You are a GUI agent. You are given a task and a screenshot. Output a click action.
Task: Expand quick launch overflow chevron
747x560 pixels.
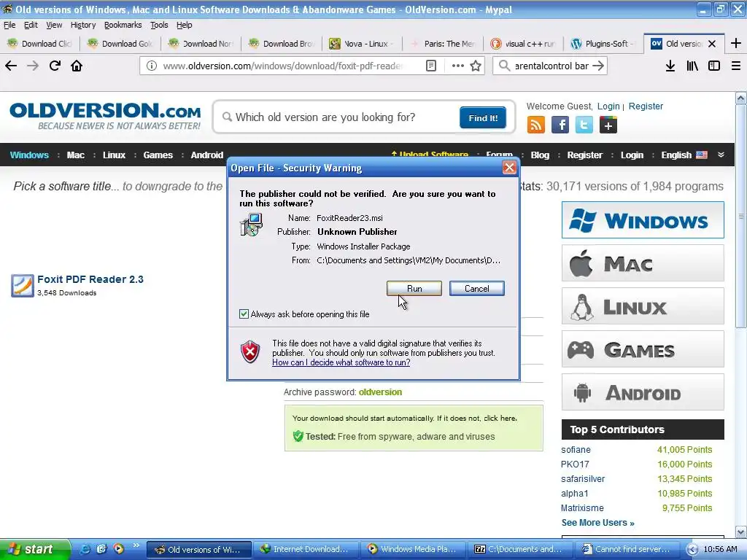click(x=136, y=545)
